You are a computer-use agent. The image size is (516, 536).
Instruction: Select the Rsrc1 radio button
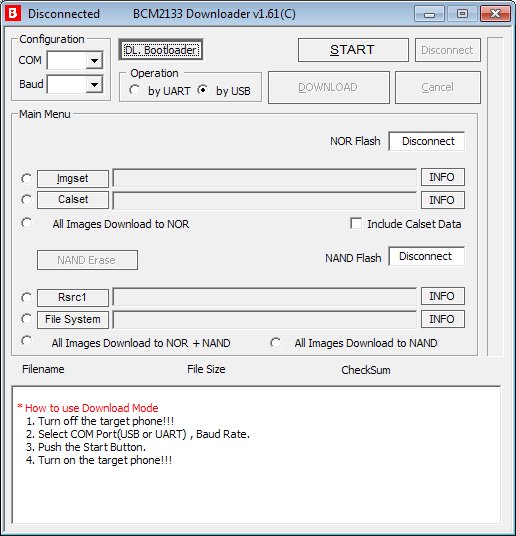pyautogui.click(x=26, y=297)
